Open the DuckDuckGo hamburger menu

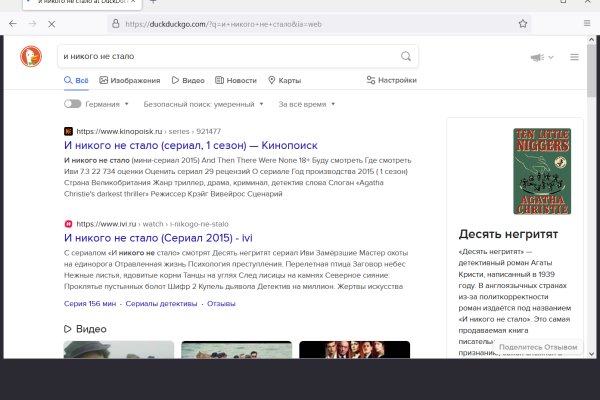[x=574, y=57]
